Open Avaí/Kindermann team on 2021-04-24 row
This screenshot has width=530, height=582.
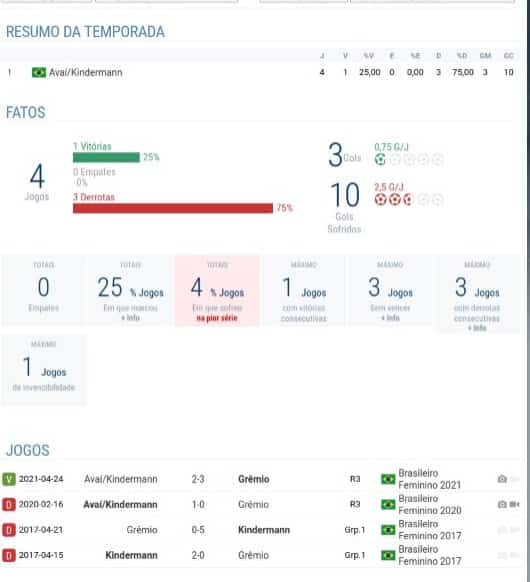coord(121,479)
